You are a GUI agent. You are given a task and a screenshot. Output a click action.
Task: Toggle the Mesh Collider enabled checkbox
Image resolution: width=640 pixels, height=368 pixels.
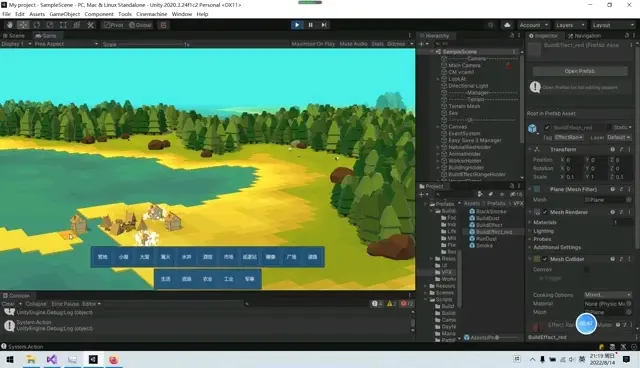545,259
